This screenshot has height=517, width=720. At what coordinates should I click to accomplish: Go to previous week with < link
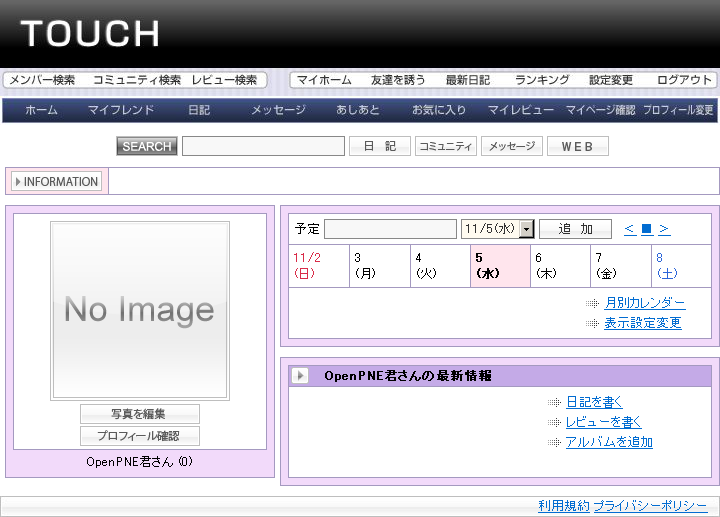[630, 229]
